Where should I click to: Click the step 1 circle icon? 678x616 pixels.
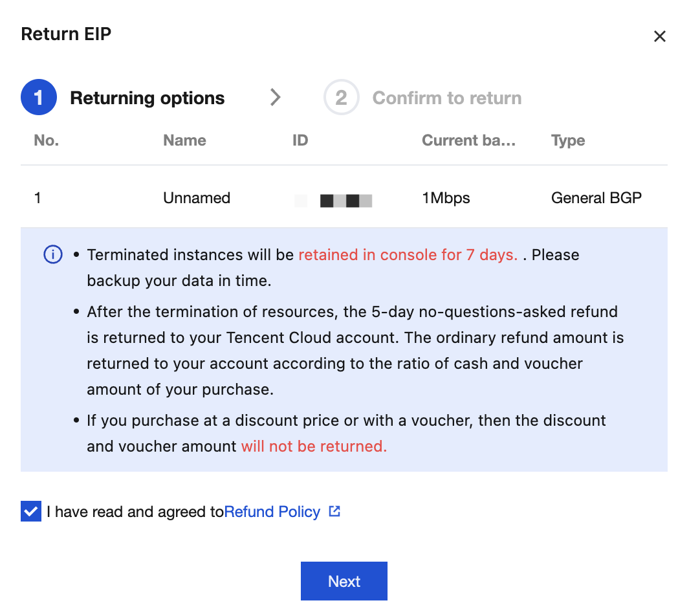pyautogui.click(x=39, y=97)
